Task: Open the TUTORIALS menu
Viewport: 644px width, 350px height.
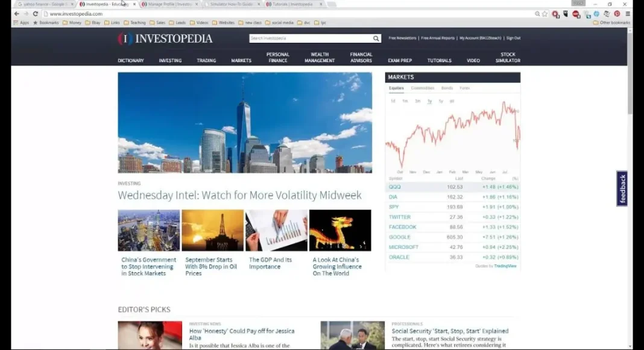Action: [x=439, y=60]
